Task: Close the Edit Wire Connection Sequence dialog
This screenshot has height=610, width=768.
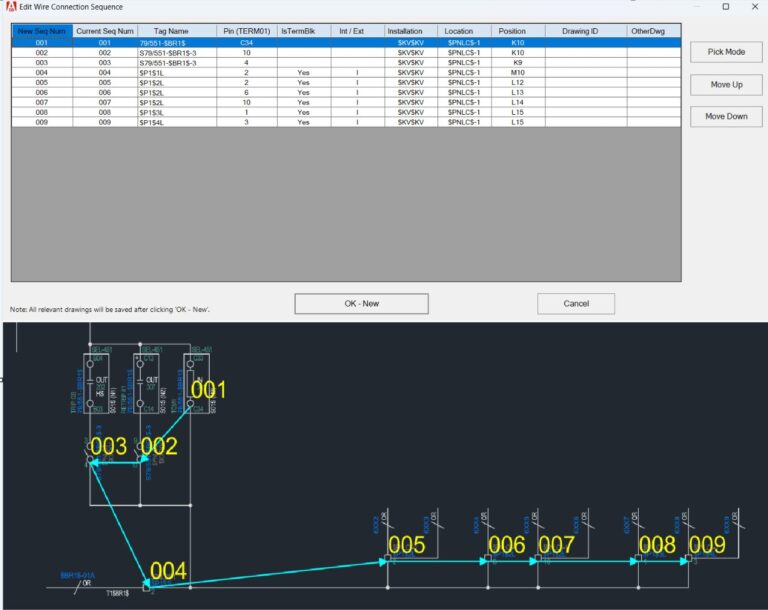Action: [x=754, y=7]
